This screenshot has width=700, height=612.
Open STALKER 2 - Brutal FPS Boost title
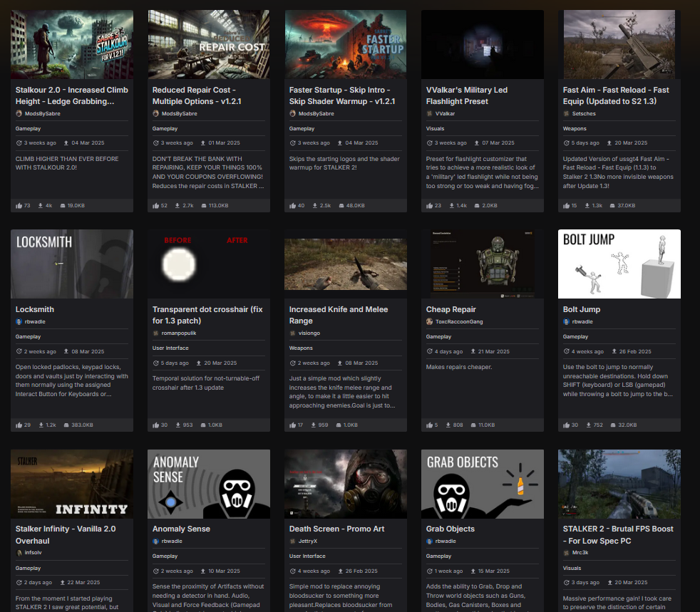click(x=618, y=534)
